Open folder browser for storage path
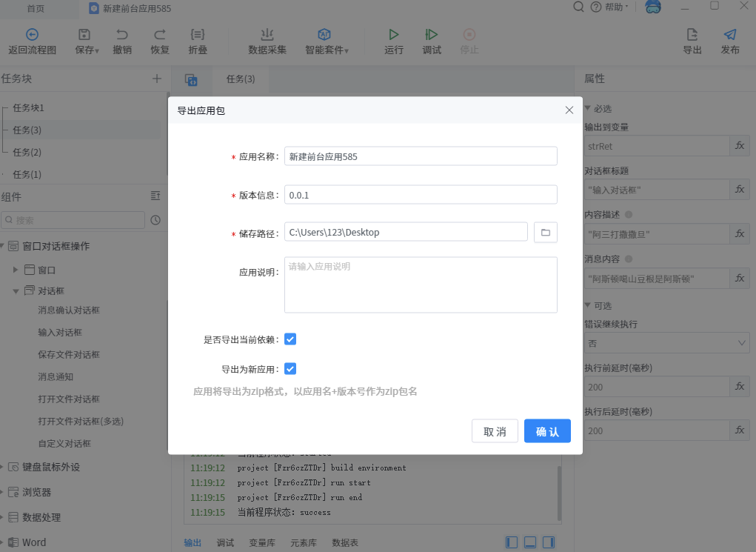756x552 pixels. click(x=546, y=233)
